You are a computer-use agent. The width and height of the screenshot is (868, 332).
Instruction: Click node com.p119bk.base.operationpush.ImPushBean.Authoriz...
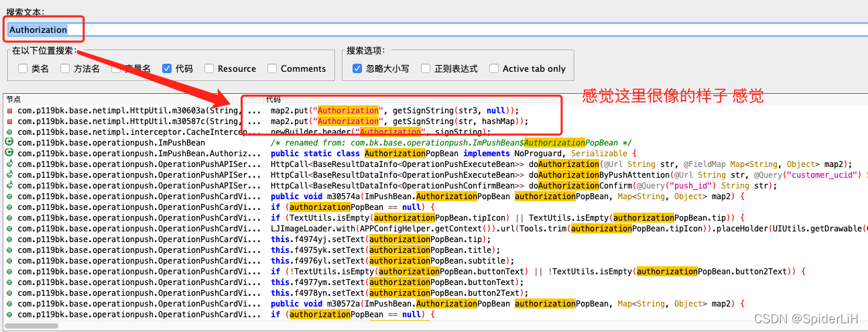(x=139, y=153)
